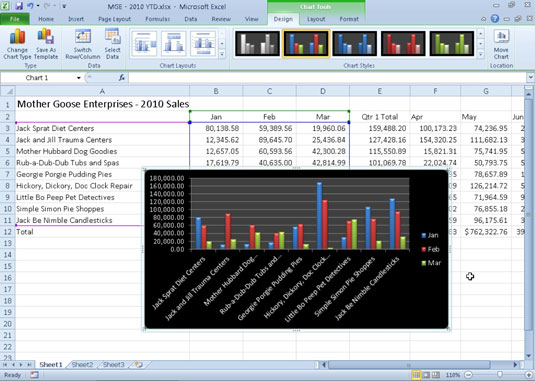Click the Help question mark icon
535x381 pixels.
pos(495,19)
